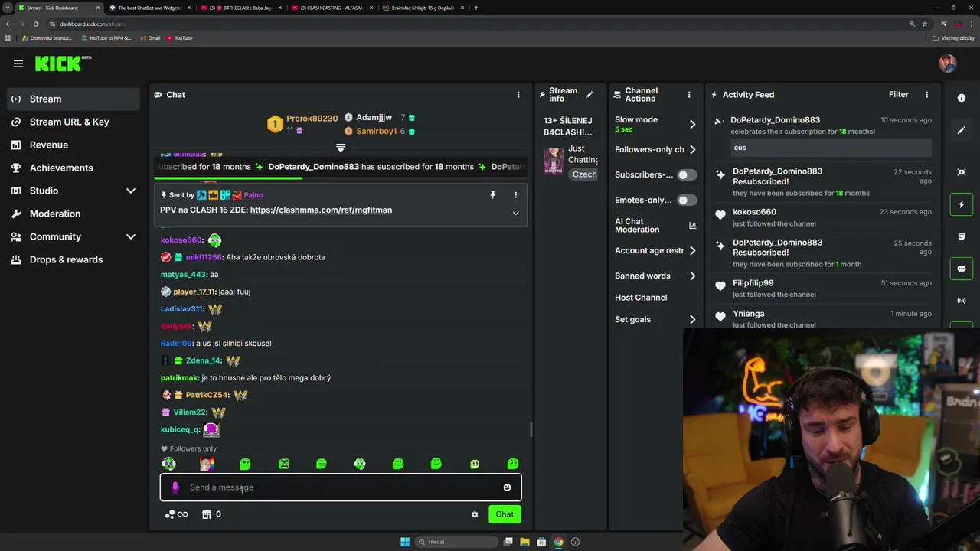Click the clip capture icon in the right toolbar
This screenshot has height=551, width=980.
962,172
